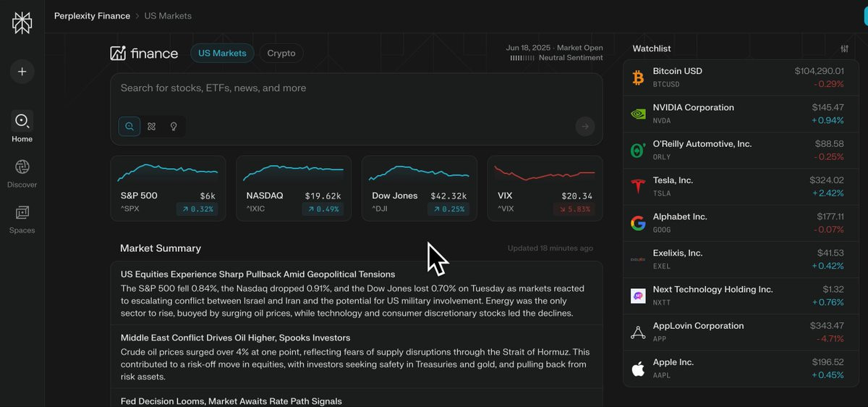Viewport: 868px width, 407px height.
Task: Switch to the US Markets tab
Action: click(222, 53)
